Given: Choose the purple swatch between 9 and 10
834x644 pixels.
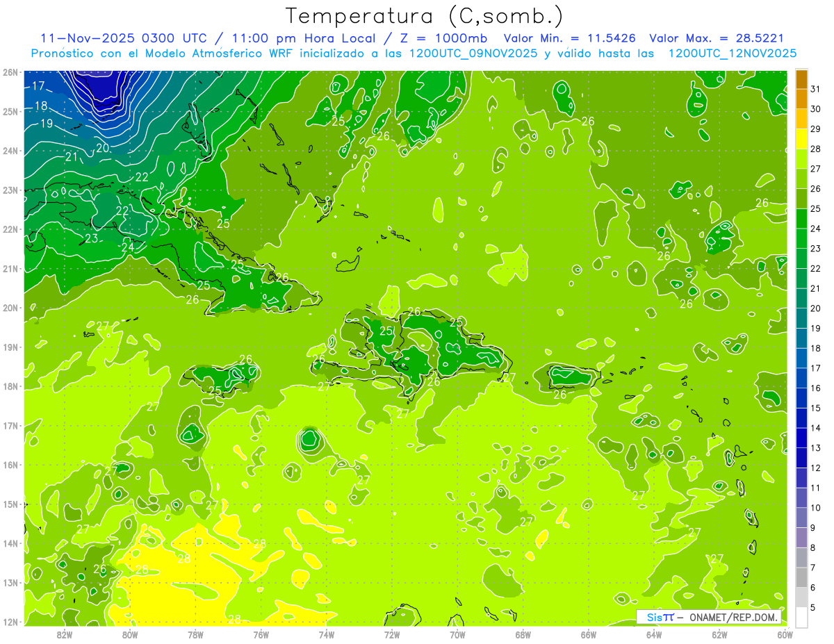Looking at the screenshot, I should pos(801,518).
